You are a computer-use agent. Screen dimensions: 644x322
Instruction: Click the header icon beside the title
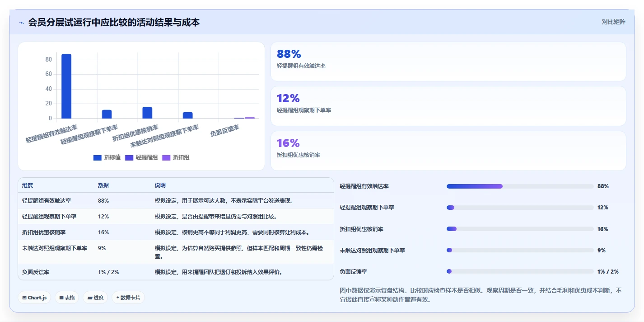pos(21,23)
